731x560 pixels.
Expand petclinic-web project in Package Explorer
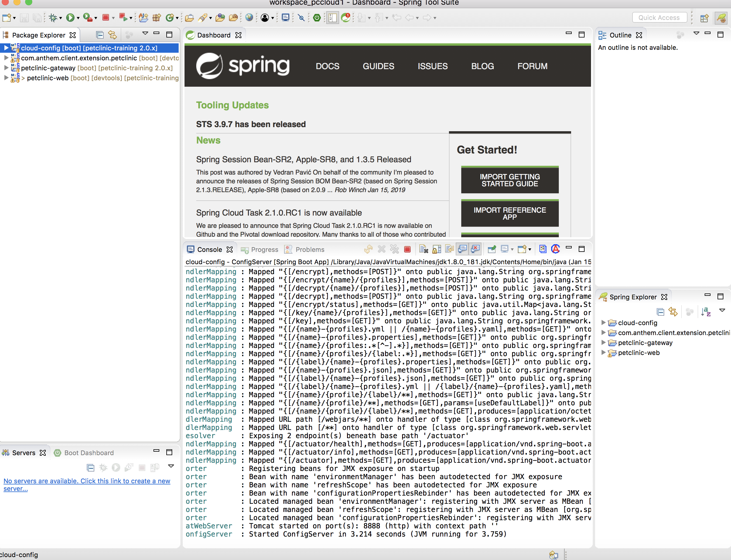click(x=6, y=78)
